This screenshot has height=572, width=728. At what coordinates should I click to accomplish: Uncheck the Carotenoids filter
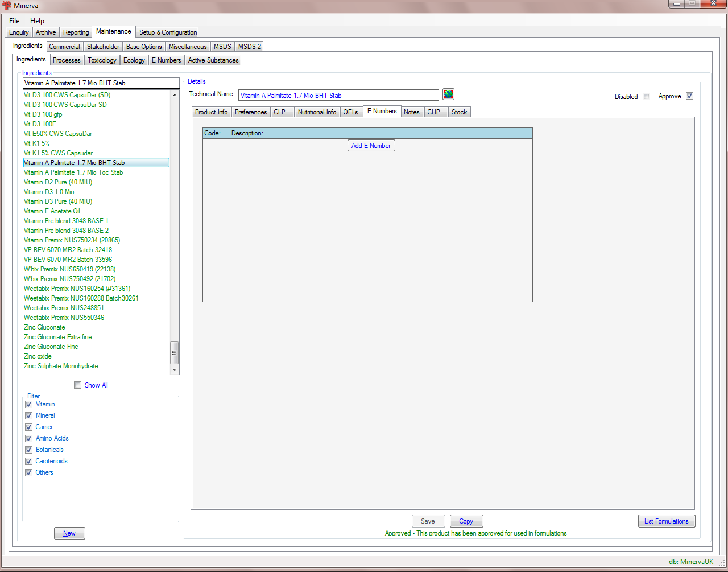pyautogui.click(x=29, y=461)
